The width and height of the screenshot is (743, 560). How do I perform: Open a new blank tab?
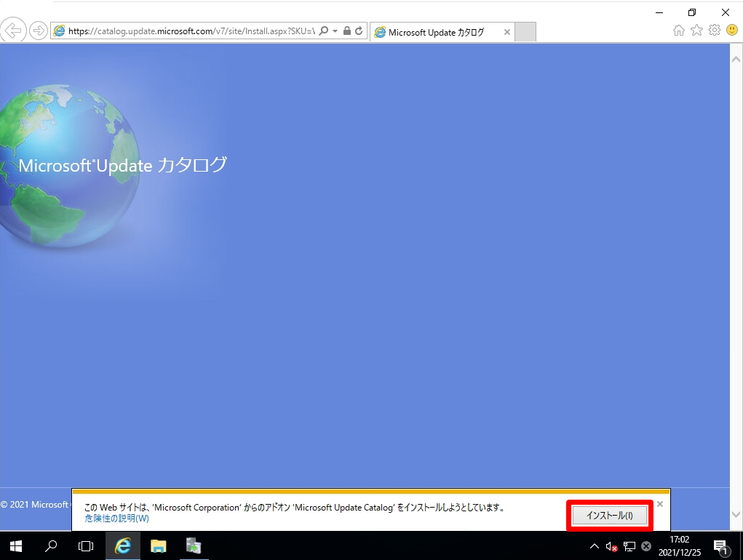point(525,32)
